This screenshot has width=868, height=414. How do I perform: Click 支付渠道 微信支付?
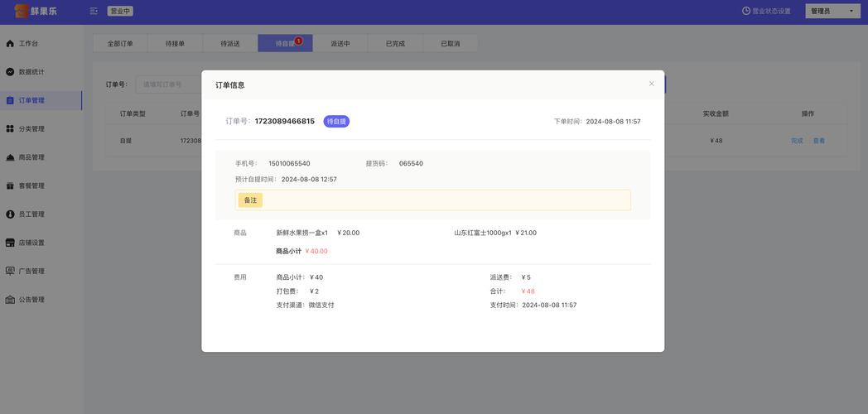click(x=305, y=305)
